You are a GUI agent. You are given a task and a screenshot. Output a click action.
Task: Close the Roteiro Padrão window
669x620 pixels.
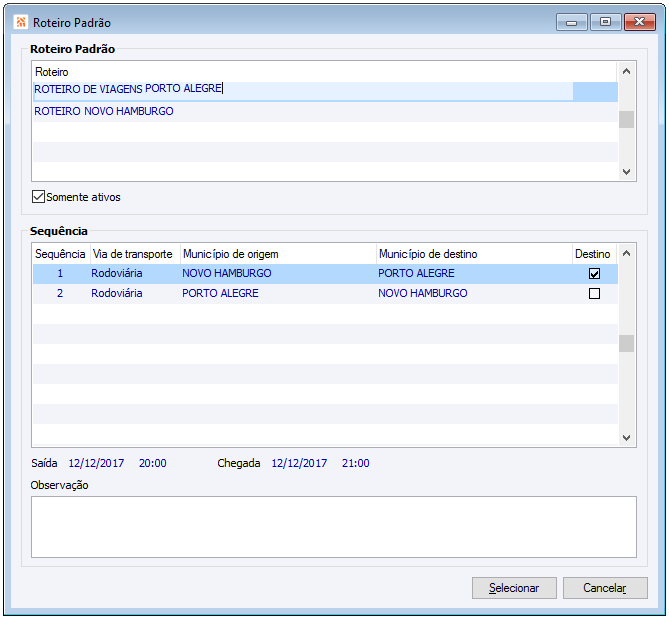640,22
